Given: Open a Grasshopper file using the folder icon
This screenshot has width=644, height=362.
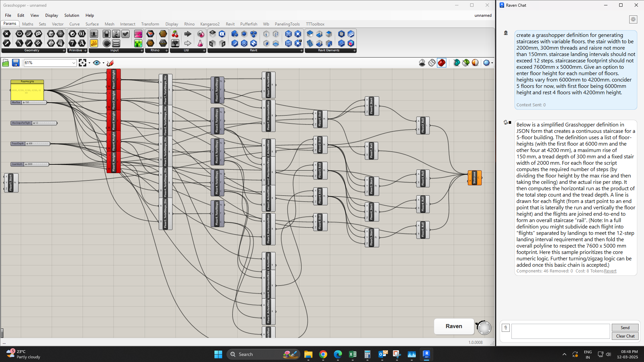Looking at the screenshot, I should [5, 63].
